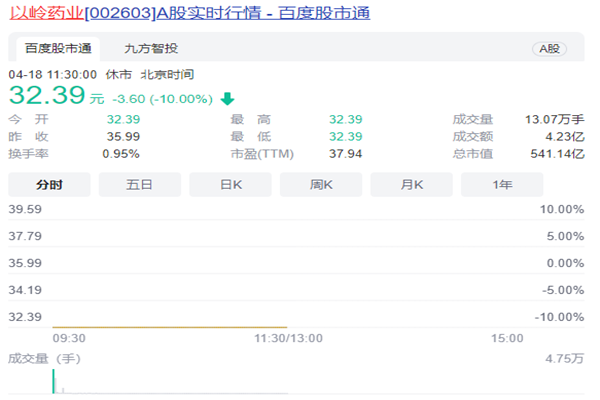
Task: Click the 15:00 time axis label
Action: 507,338
